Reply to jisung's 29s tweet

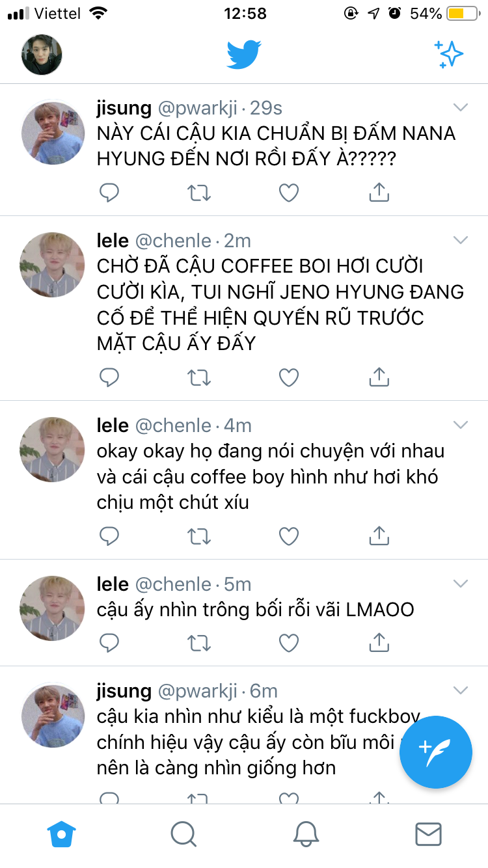click(x=109, y=192)
